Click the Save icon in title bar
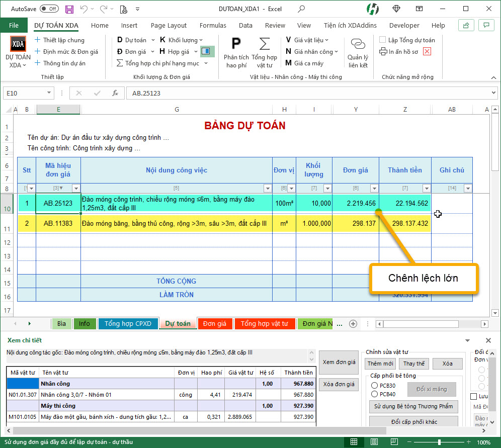The image size is (501, 448). coord(69,9)
